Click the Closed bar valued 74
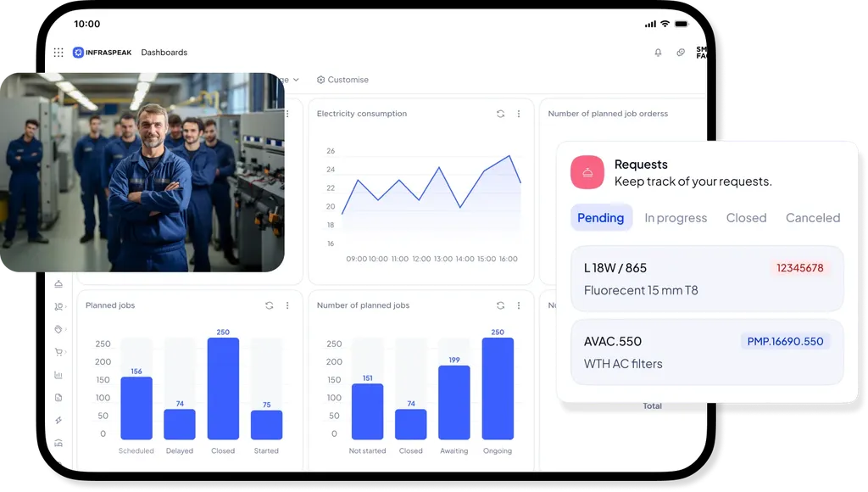This screenshot has height=492, width=868. point(411,424)
